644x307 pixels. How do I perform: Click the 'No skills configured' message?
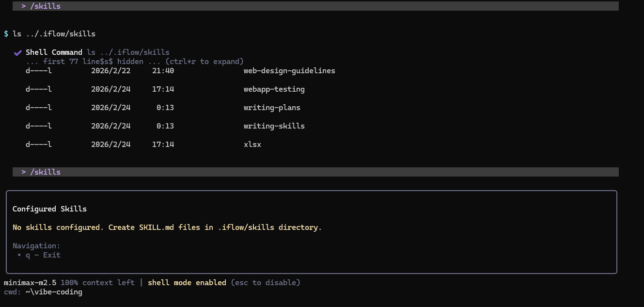pyautogui.click(x=167, y=227)
